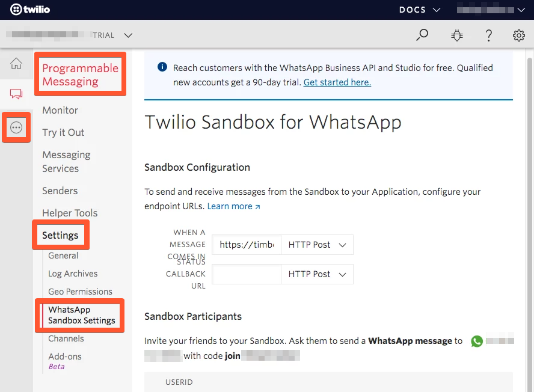Focus the incoming message URL field
Viewport: 534px width, 392px height.
[x=247, y=245]
